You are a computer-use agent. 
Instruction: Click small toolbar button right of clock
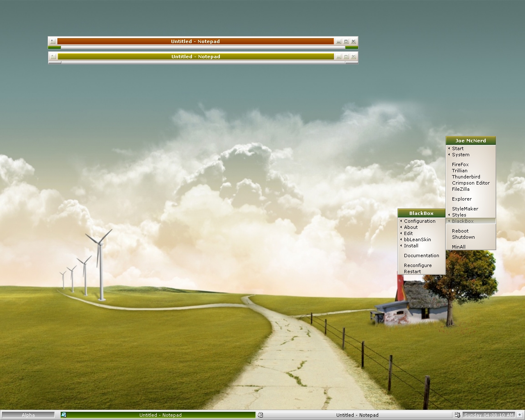[x=519, y=415]
